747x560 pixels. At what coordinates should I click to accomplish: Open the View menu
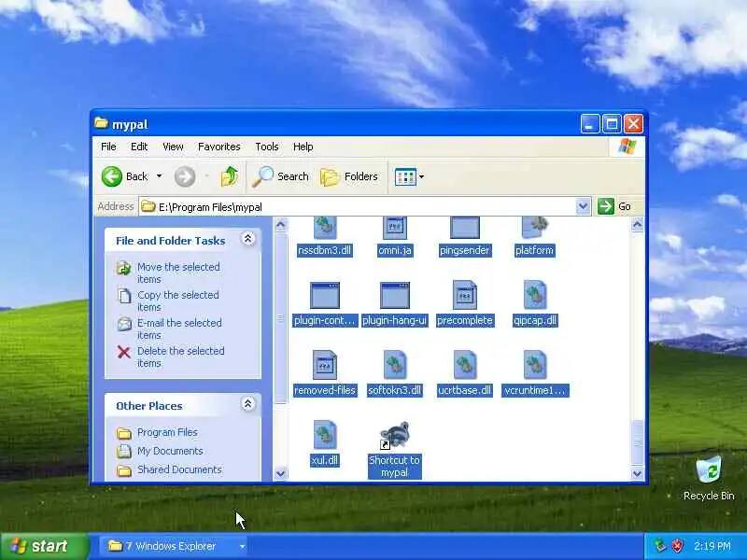173,147
